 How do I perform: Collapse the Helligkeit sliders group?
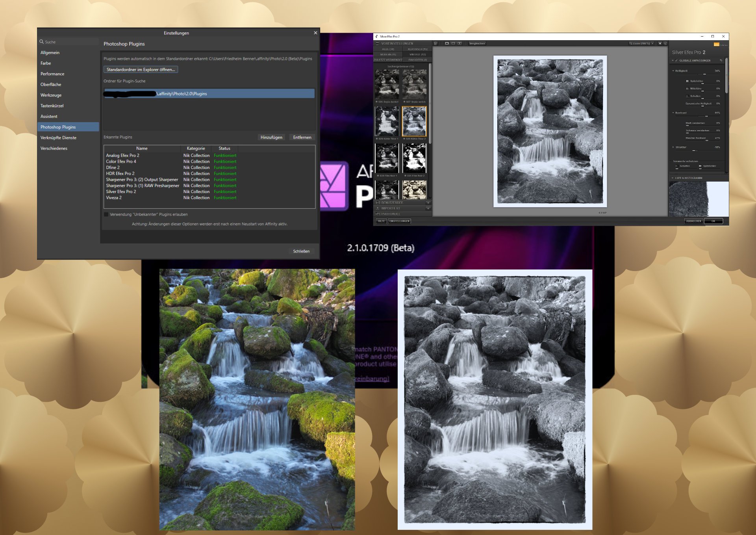click(673, 71)
